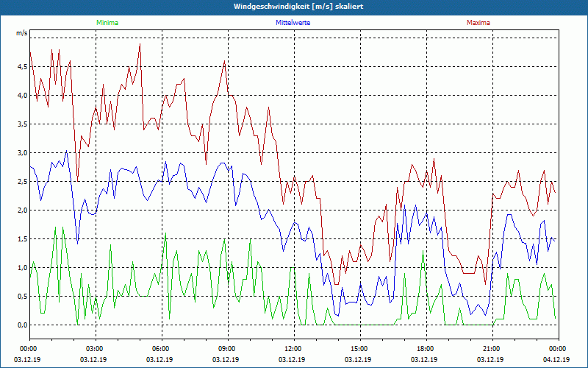Click the 09:00 time axis label
Screen dimensions: 588x368
point(226,349)
